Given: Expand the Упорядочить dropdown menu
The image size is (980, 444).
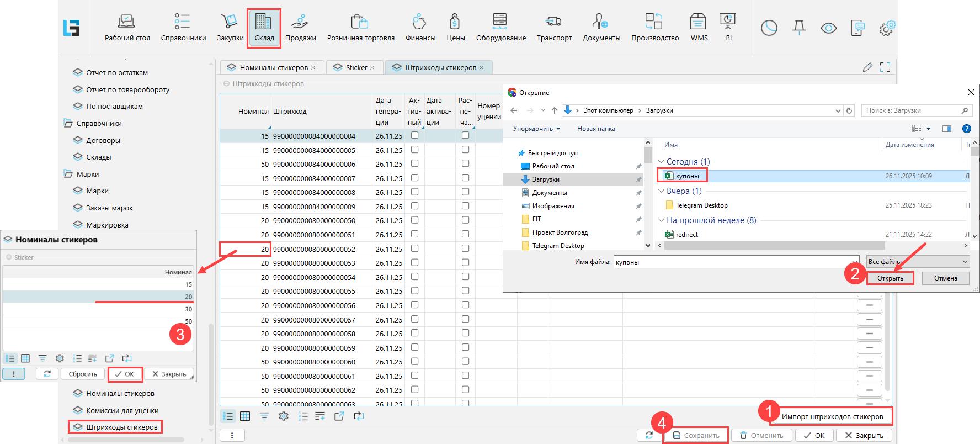Looking at the screenshot, I should [x=536, y=129].
